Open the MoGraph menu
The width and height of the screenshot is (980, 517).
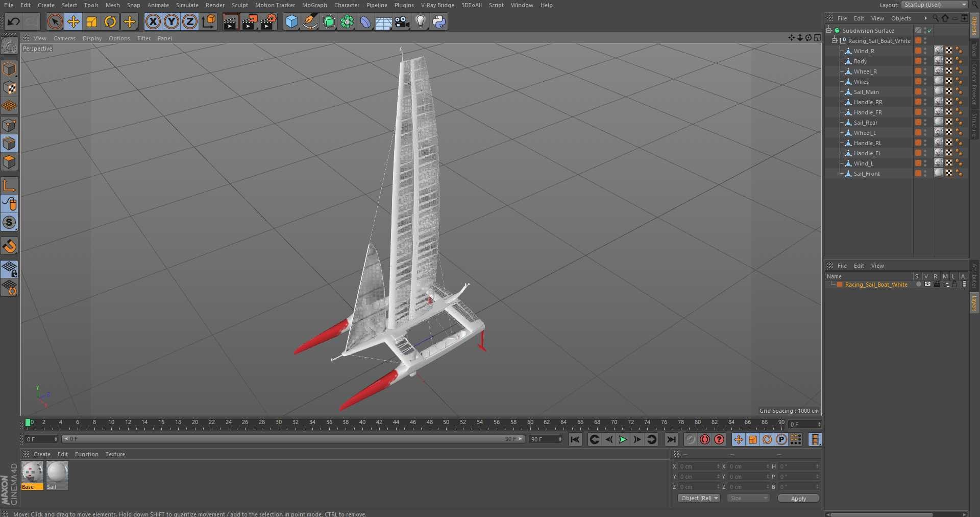[314, 5]
